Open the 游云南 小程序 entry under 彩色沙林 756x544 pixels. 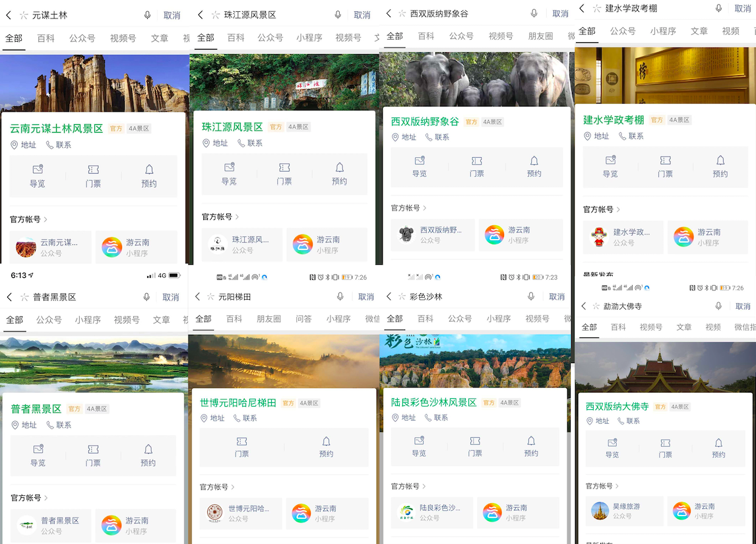coord(520,513)
